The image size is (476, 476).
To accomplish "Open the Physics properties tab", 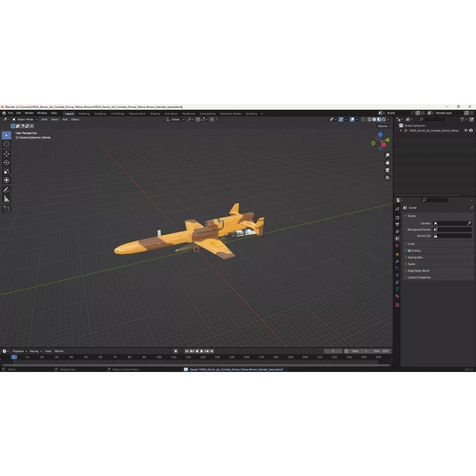I will tap(398, 275).
